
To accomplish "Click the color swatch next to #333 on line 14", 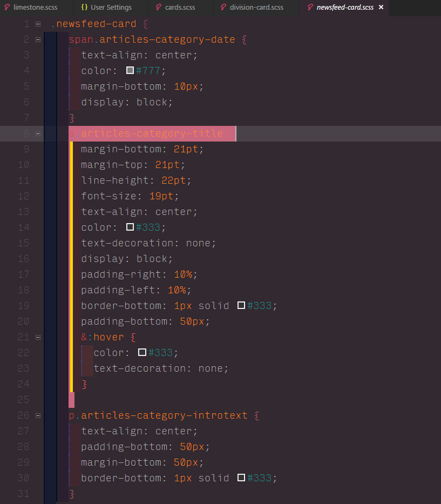I will pyautogui.click(x=130, y=227).
